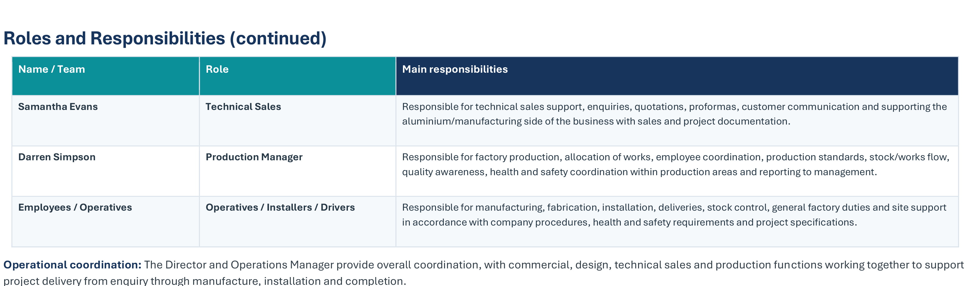Select the Employees / Operatives cell
This screenshot has width=980, height=286.
click(106, 221)
